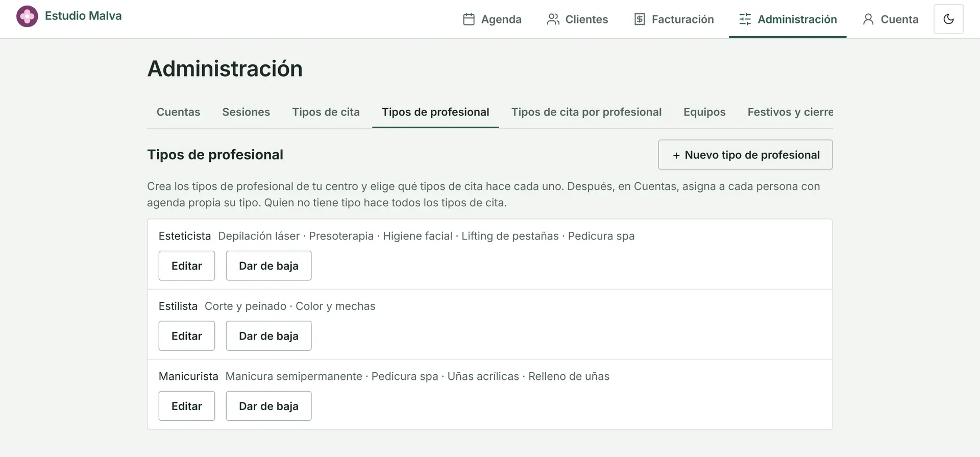This screenshot has width=980, height=457.
Task: Switch to the Equipos tab
Action: click(x=704, y=112)
